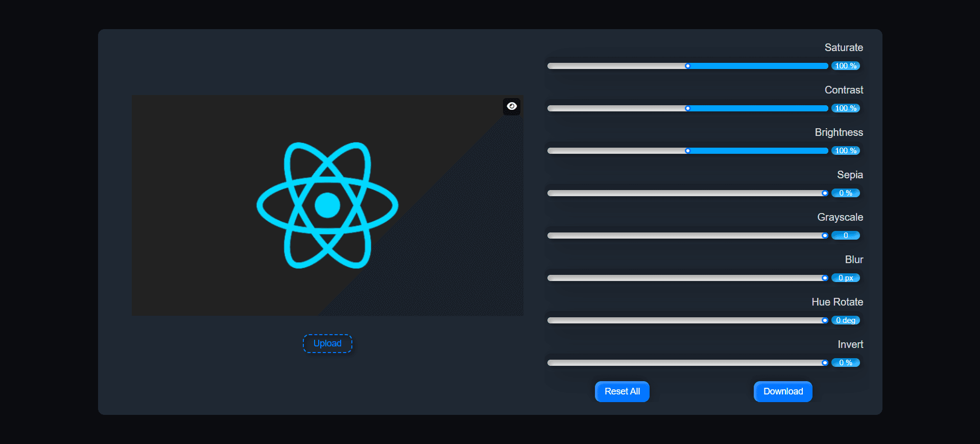Click the Hue Rotate label
This screenshot has height=444, width=980.
click(837, 302)
